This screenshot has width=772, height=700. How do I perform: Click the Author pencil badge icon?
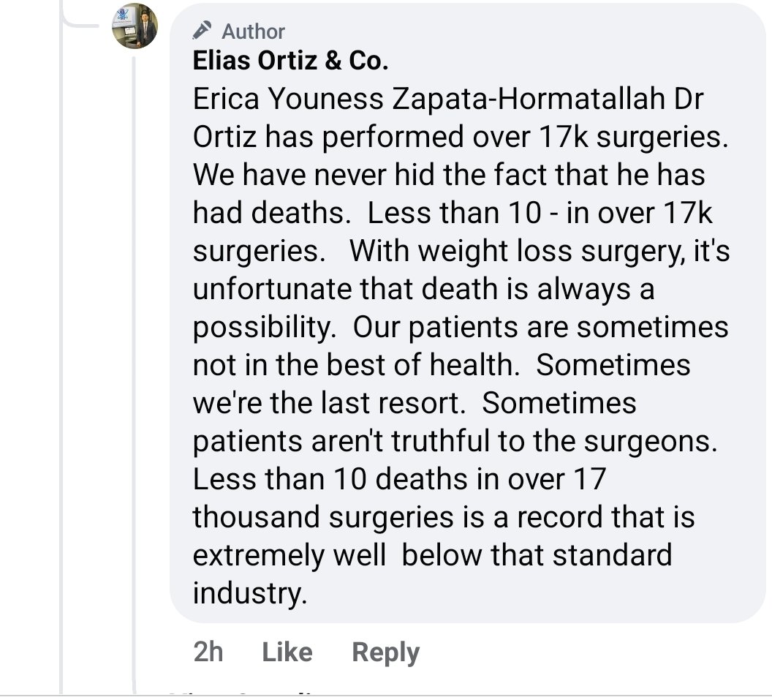[202, 30]
